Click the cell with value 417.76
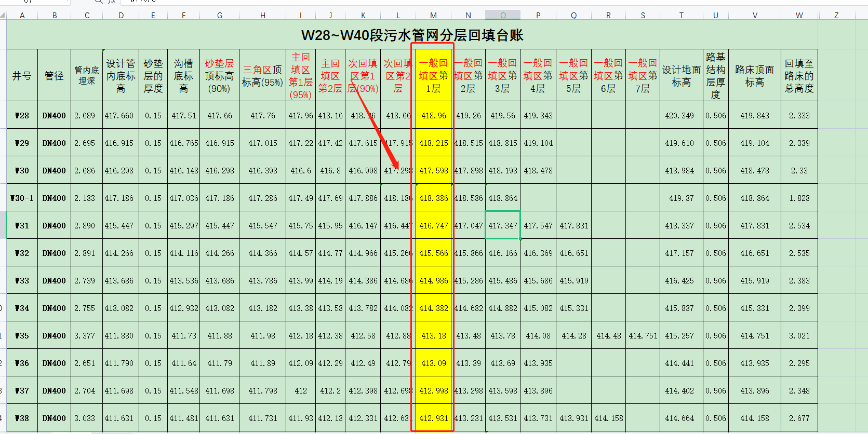 tap(262, 115)
